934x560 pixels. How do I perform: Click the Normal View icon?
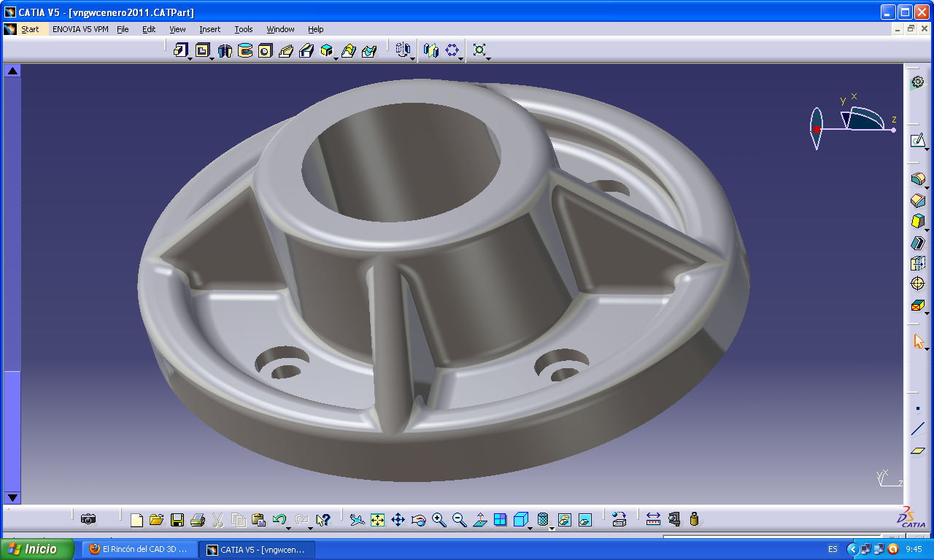[479, 520]
